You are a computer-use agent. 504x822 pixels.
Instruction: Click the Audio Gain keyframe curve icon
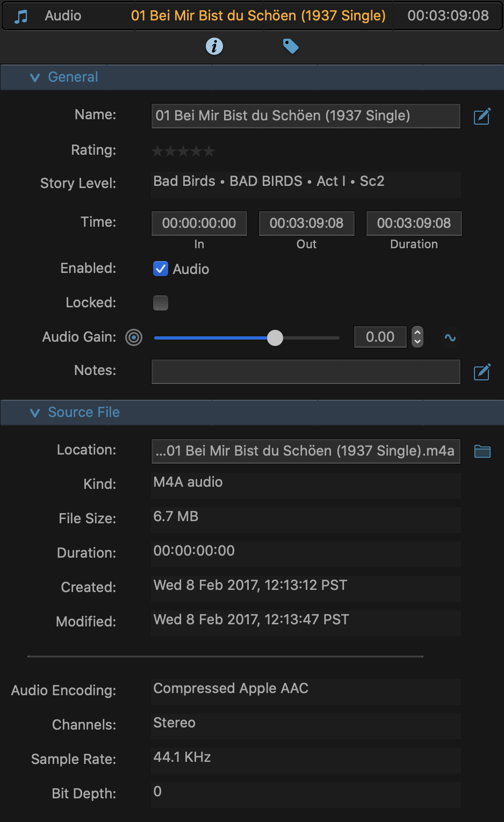(x=450, y=337)
